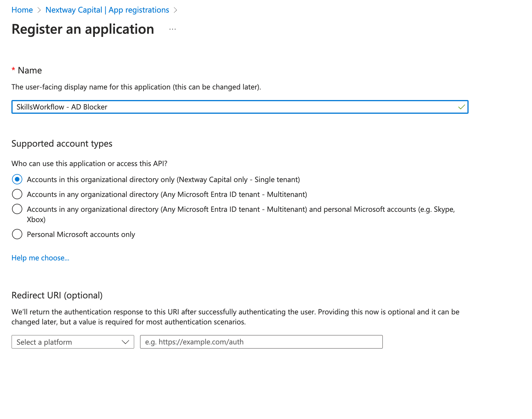The height and width of the screenshot is (419, 532).
Task: Click the Who can use this application question
Action: pos(89,163)
